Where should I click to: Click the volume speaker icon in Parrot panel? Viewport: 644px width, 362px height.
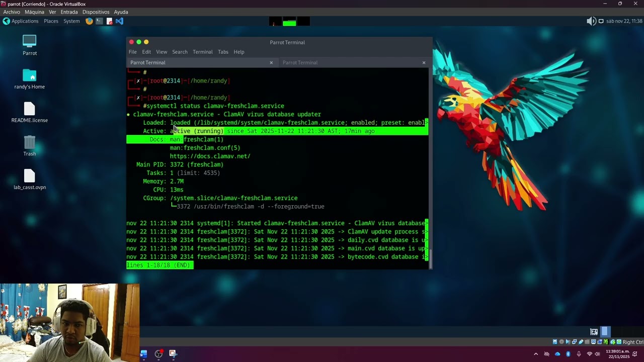591,21
